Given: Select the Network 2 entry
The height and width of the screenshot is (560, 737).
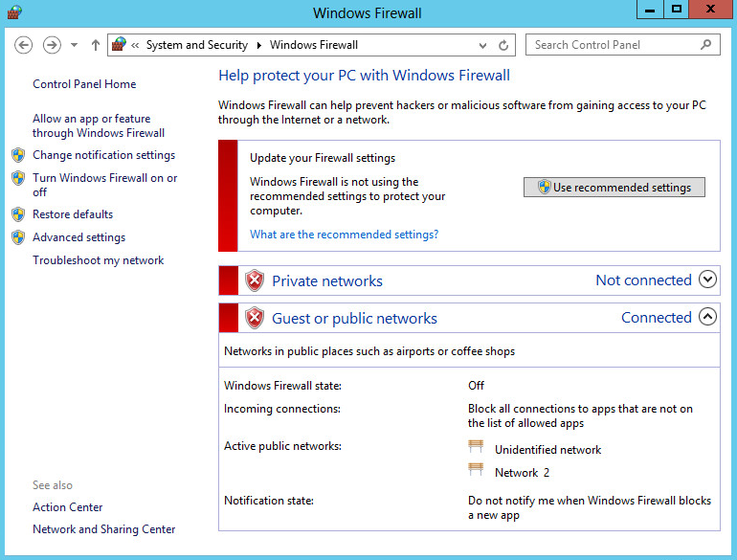Looking at the screenshot, I should tap(522, 473).
